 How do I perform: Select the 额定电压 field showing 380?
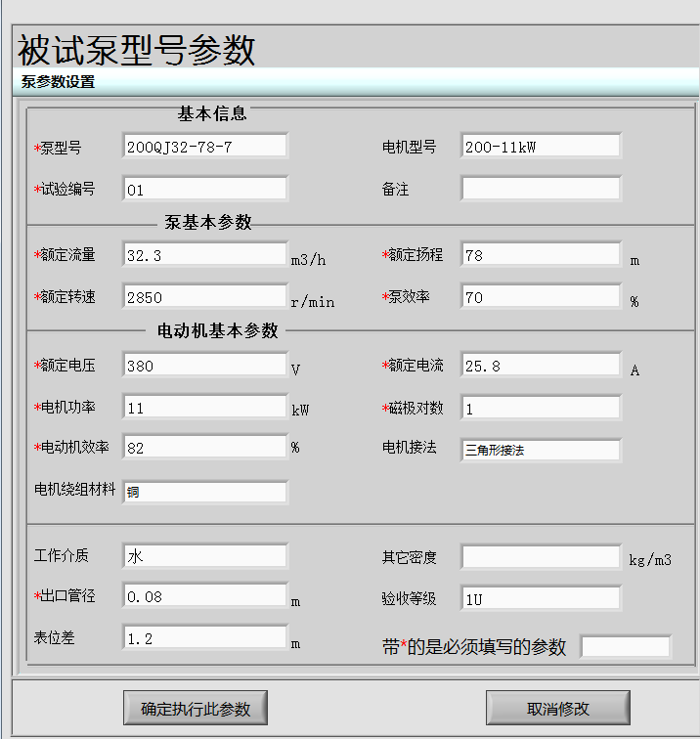[205, 365]
